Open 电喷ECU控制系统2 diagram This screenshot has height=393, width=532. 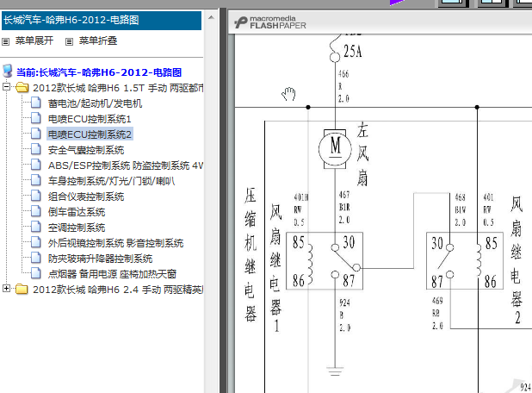(x=90, y=134)
